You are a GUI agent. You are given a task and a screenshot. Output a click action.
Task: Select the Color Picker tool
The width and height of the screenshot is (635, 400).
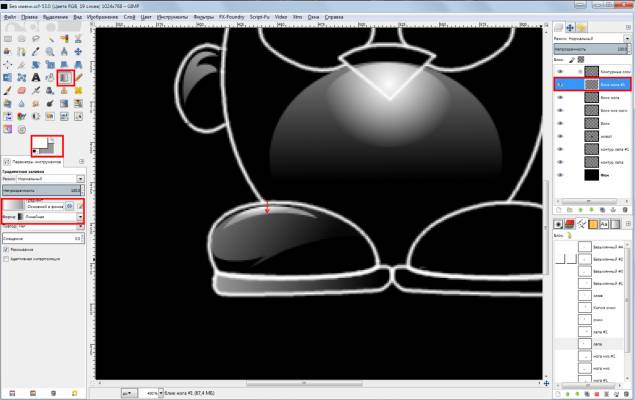click(x=36, y=51)
